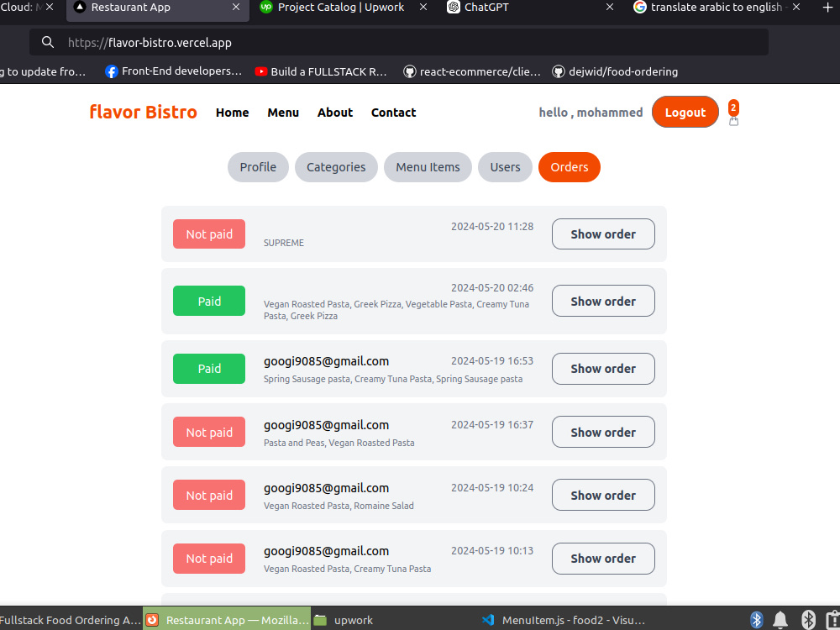Open a new browser tab with plus icon
Screen dimensions: 840x630
point(827,7)
